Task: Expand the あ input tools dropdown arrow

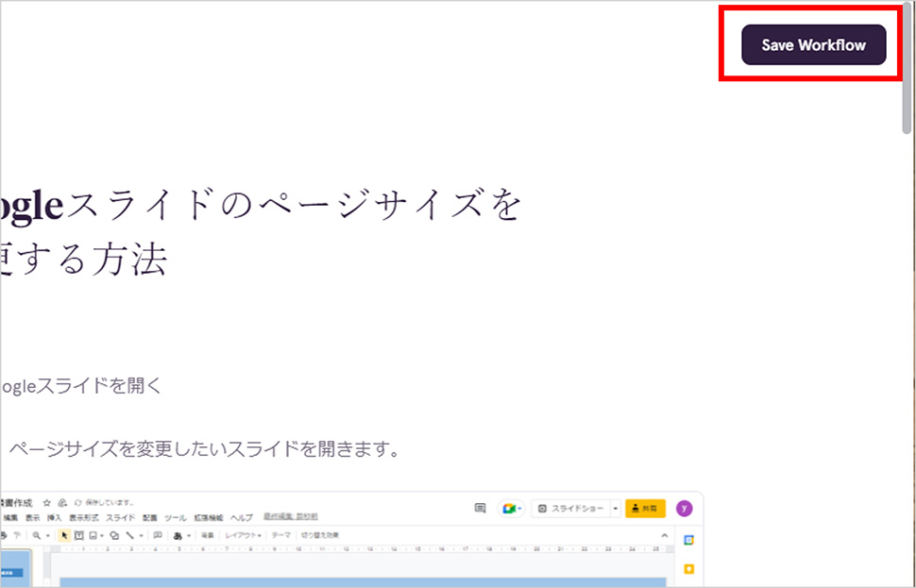Action: coord(189,536)
